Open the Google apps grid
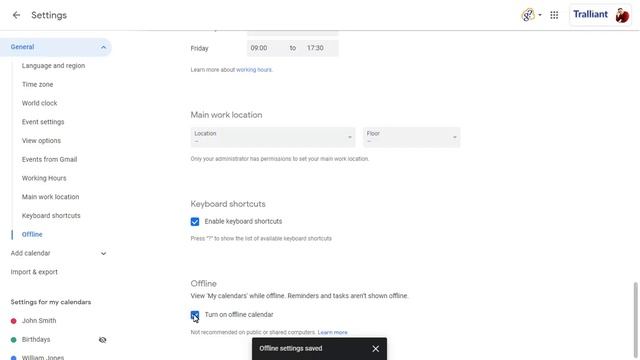Image resolution: width=640 pixels, height=360 pixels. click(554, 15)
